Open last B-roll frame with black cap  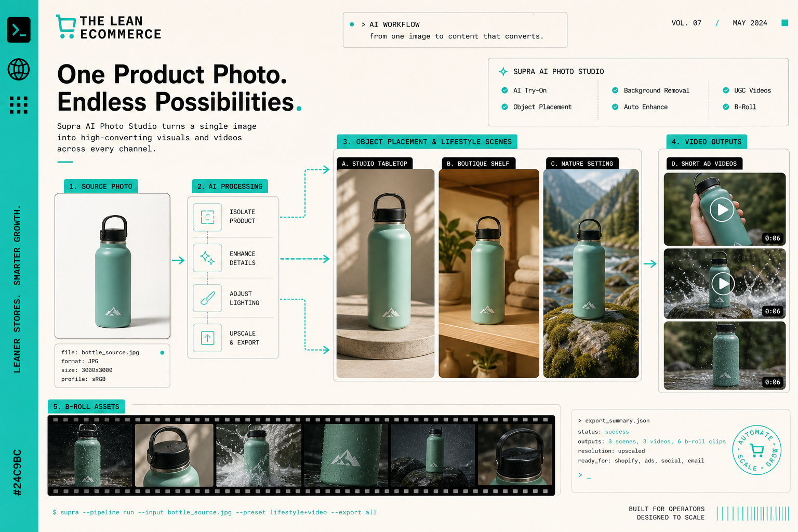click(x=515, y=455)
